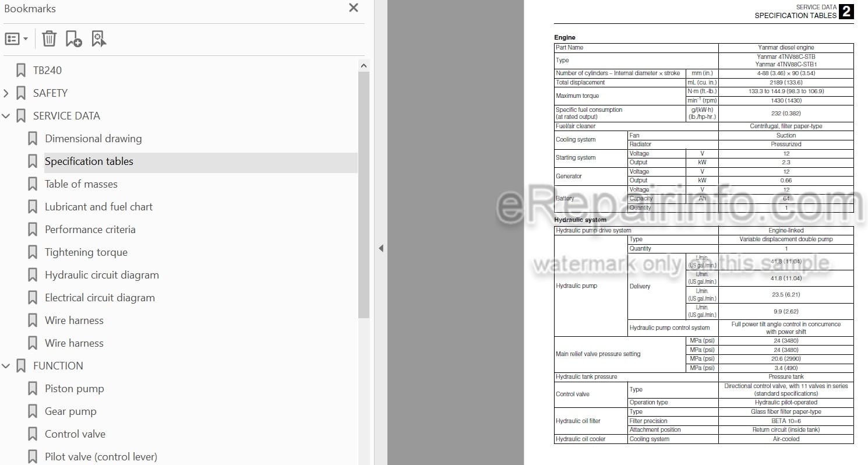The image size is (868, 465).
Task: Go to Piston pump bookmark
Action: (x=75, y=389)
